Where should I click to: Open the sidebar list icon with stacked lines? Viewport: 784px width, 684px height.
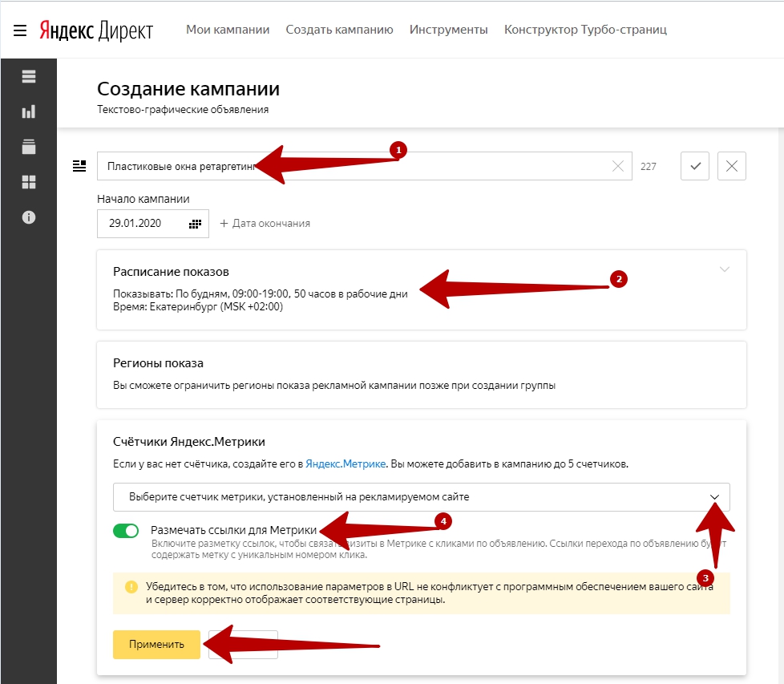tap(29, 76)
